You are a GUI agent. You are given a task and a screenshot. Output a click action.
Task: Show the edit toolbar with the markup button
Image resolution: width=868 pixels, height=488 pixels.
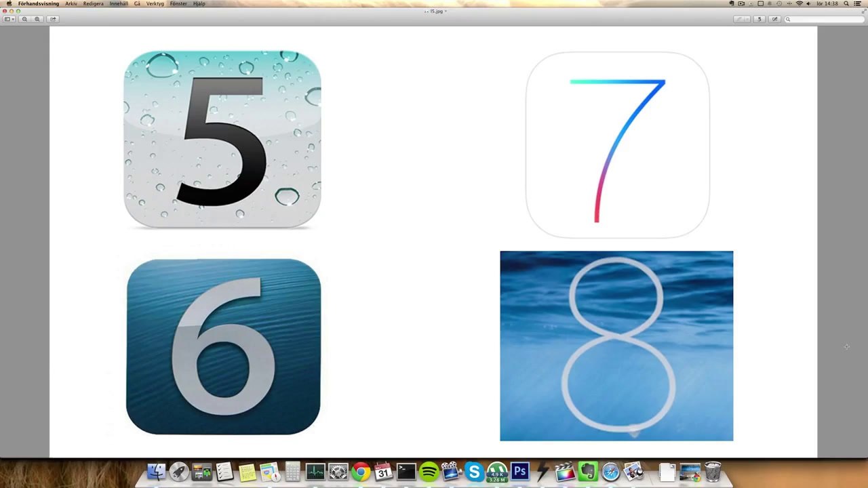776,19
